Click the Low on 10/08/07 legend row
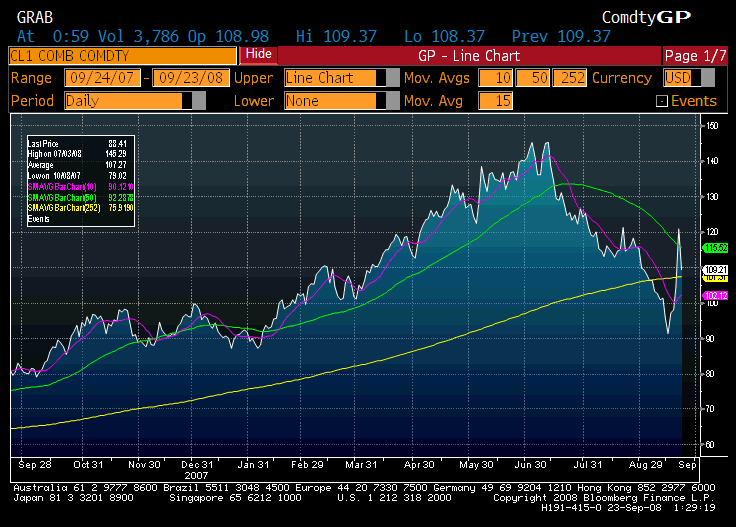This screenshot has width=736, height=527. (77, 176)
